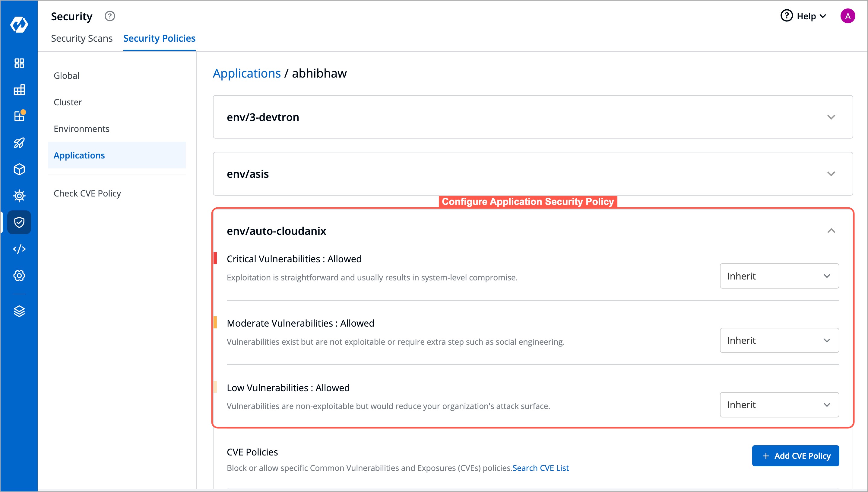Open Moderate Vulnerabilities Inherit dropdown
Screen dimensions: 868x492
pyautogui.click(x=779, y=340)
